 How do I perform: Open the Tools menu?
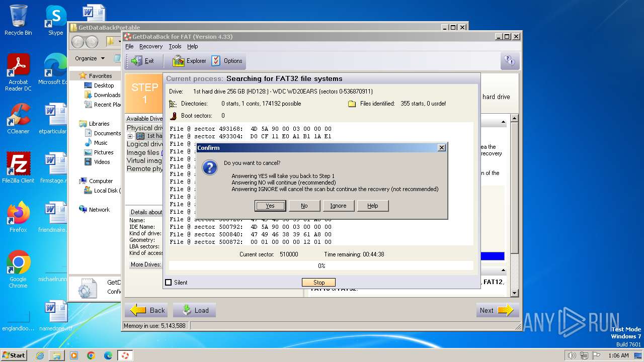pyautogui.click(x=175, y=46)
